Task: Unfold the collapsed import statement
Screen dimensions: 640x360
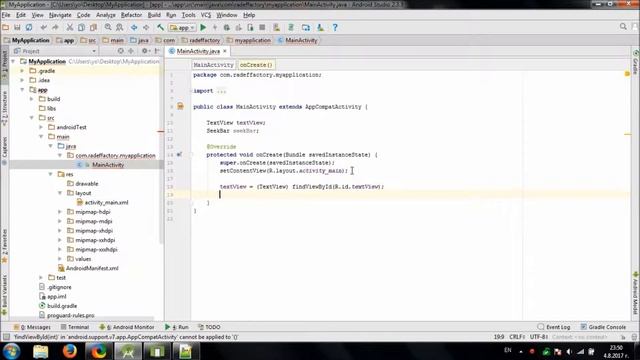Action: (x=221, y=91)
